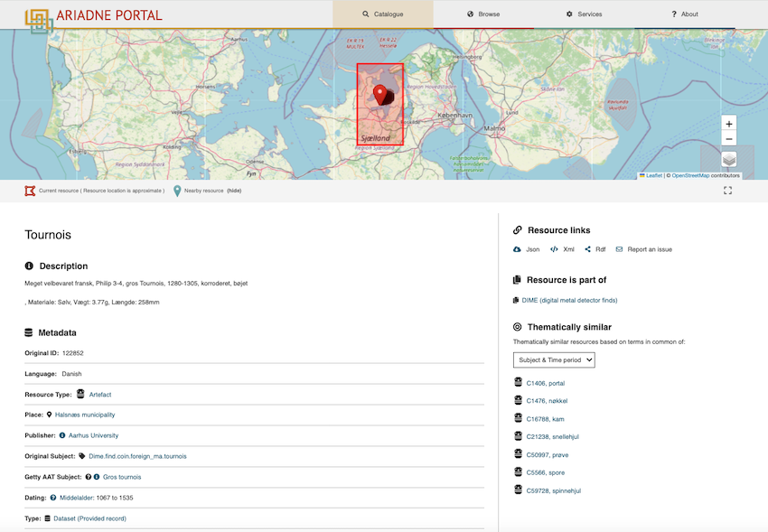The image size is (768, 532).
Task: Open the DIME digital metal detector finds link
Action: tap(569, 301)
